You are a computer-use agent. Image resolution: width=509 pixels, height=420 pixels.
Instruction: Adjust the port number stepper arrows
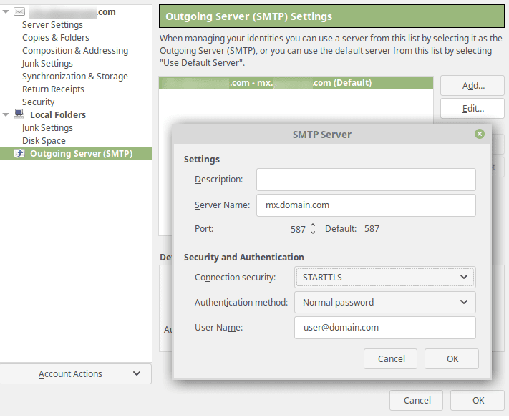pos(313,229)
